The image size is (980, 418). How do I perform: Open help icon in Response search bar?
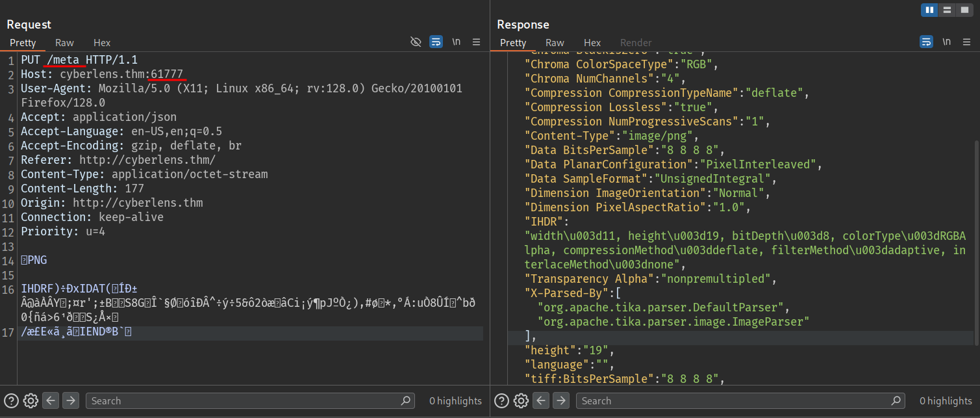pyautogui.click(x=502, y=400)
